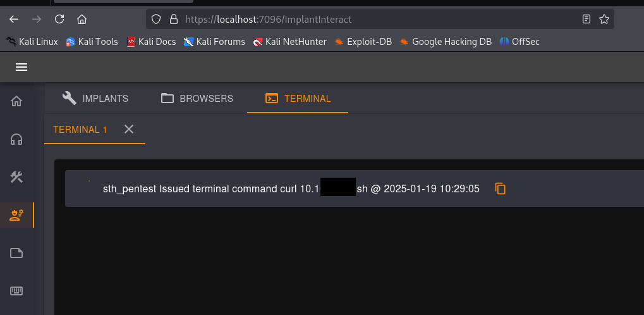Open the folder sidebar icon
The height and width of the screenshot is (315, 644).
point(17,253)
